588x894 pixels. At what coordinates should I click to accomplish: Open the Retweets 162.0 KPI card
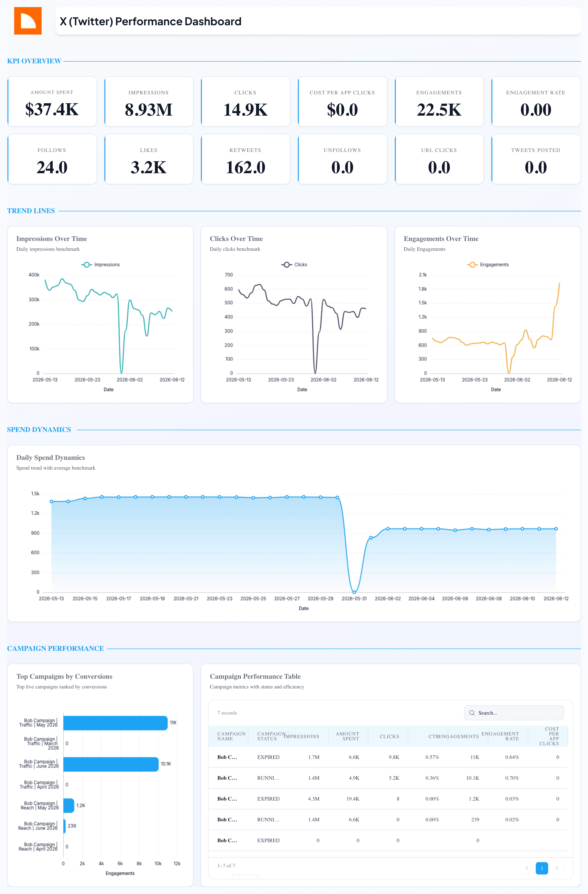pyautogui.click(x=246, y=159)
